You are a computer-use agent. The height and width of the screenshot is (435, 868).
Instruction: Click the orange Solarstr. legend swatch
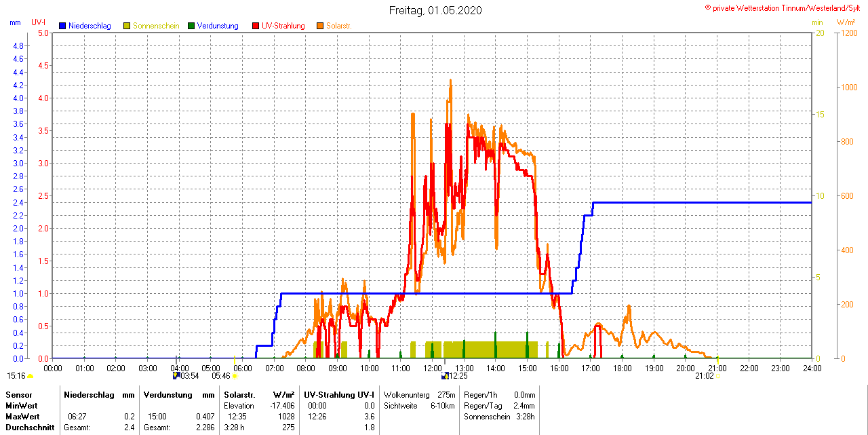click(320, 26)
